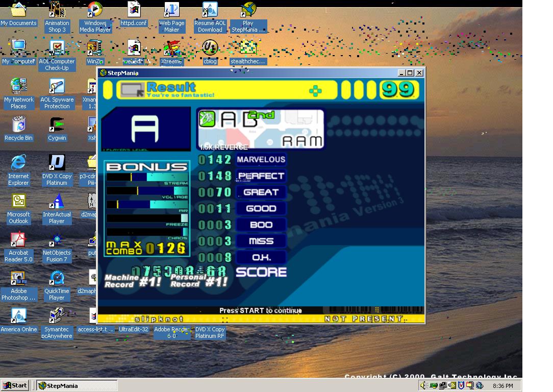Viewport: 553px width, 392px height.
Task: Open Internet Explorer desktop icon
Action: click(x=18, y=170)
